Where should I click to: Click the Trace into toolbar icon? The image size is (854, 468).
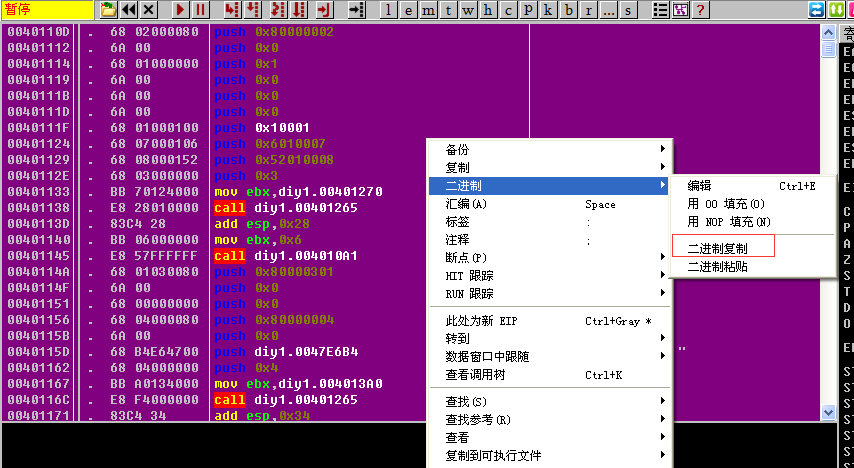278,9
